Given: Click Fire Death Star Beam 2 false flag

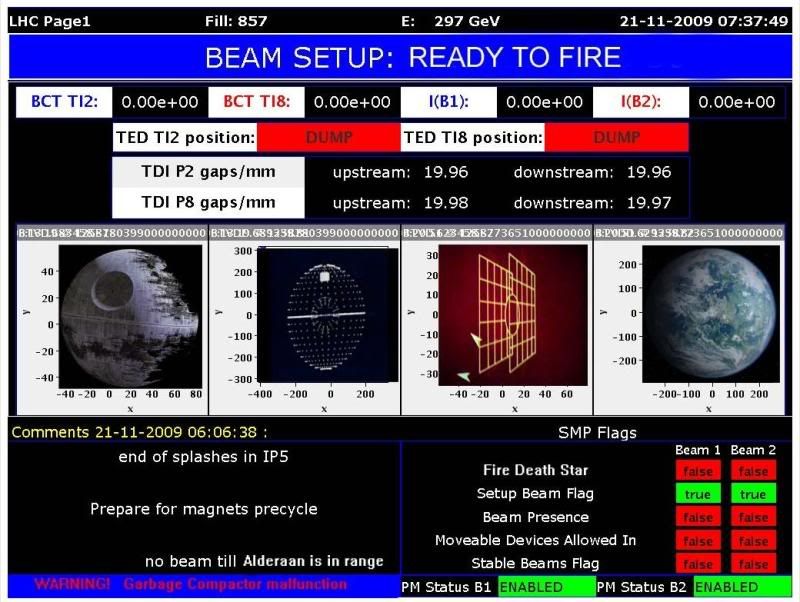Looking at the screenshot, I should tap(754, 471).
